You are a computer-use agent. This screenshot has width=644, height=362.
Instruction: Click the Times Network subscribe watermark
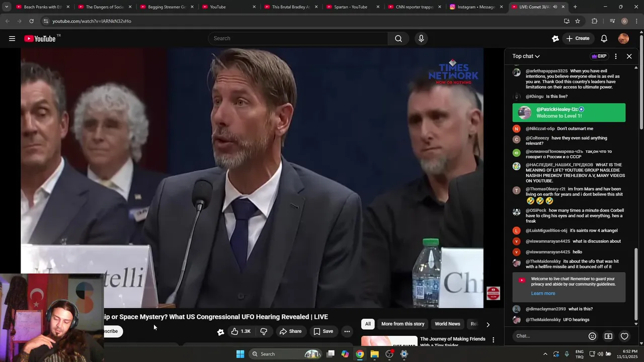(493, 293)
